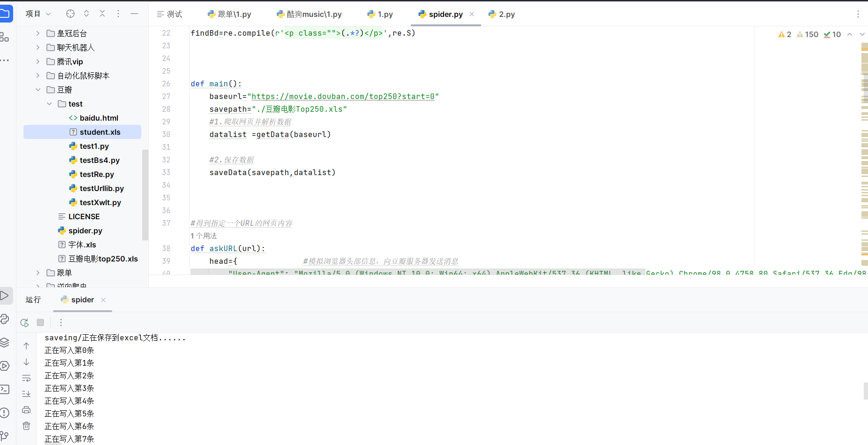The width and height of the screenshot is (868, 445).
Task: Stop the running spider process
Action: click(40, 322)
